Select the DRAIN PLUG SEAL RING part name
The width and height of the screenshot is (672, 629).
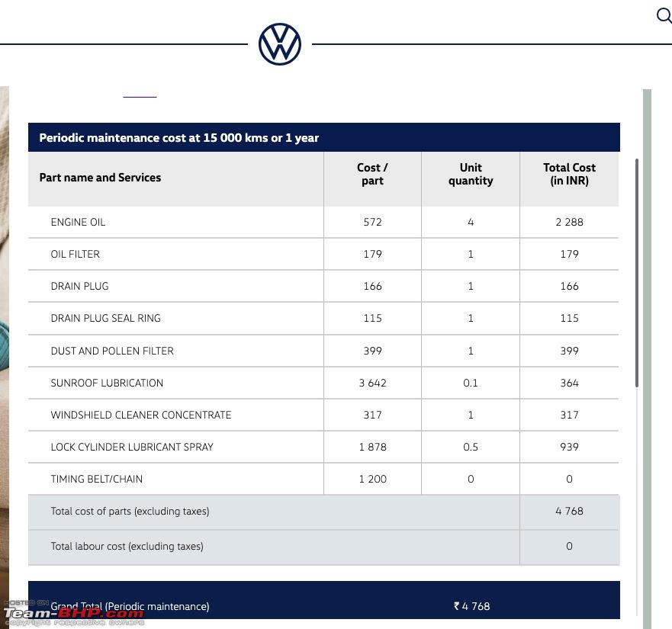[105, 319]
